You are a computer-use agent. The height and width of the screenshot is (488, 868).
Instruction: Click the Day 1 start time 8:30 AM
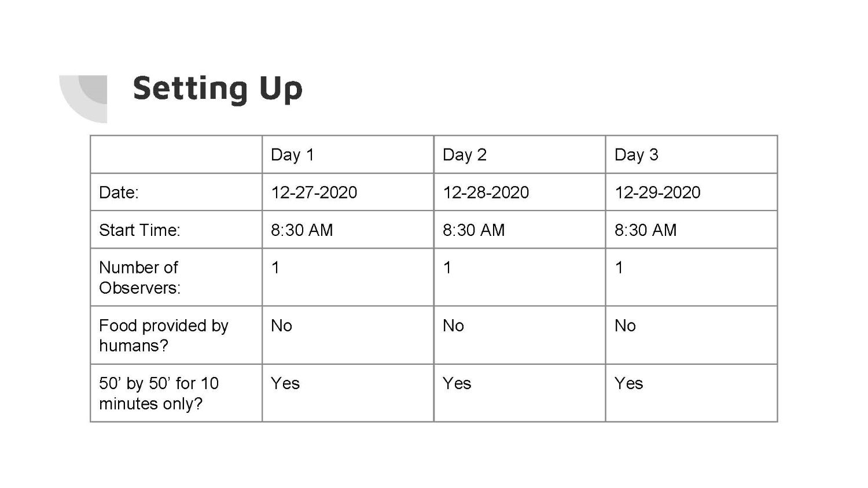(x=347, y=230)
